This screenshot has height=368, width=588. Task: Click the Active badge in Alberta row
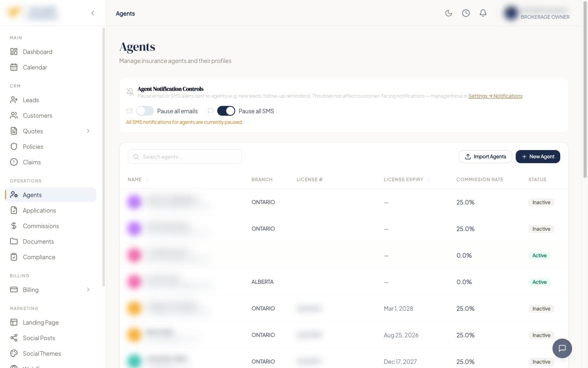coord(539,282)
